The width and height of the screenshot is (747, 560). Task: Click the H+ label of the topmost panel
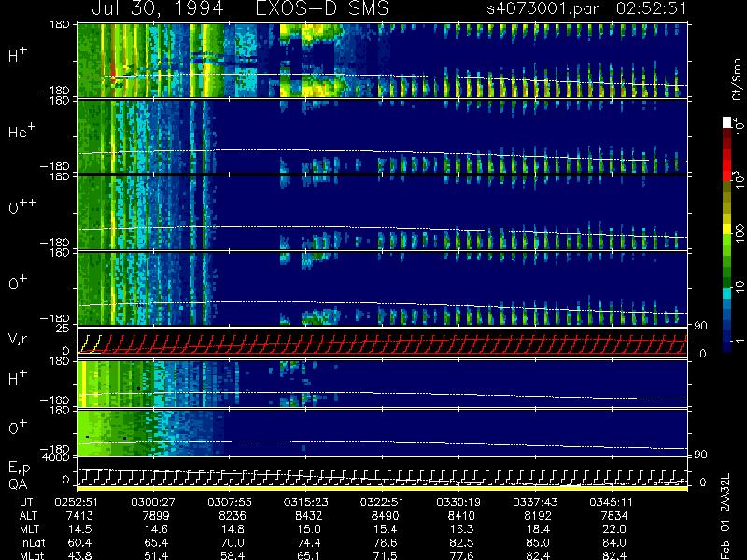pyautogui.click(x=18, y=55)
